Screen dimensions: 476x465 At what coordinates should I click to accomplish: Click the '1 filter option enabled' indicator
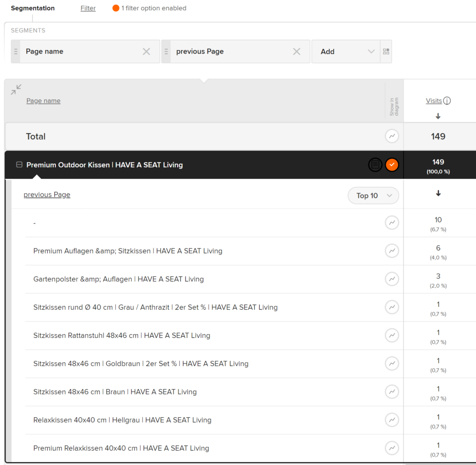(x=149, y=8)
